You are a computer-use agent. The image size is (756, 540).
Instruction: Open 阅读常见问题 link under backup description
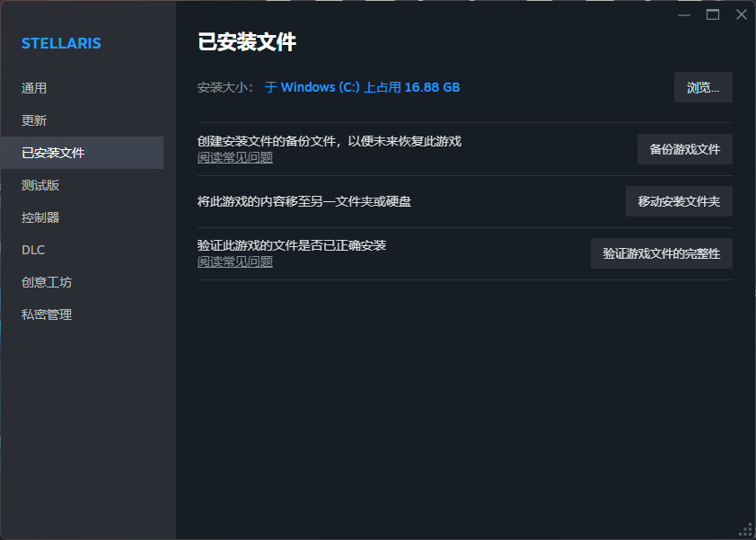234,158
